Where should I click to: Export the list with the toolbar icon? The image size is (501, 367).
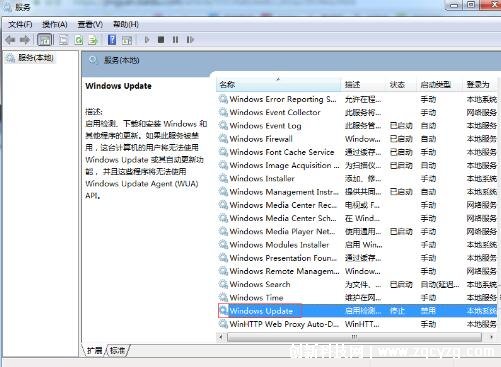[x=93, y=40]
